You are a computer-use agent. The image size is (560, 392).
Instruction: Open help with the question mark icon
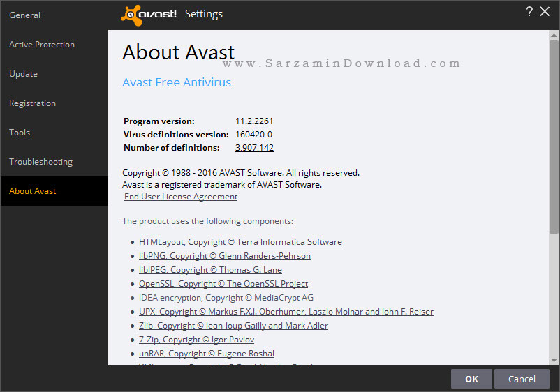pos(529,12)
